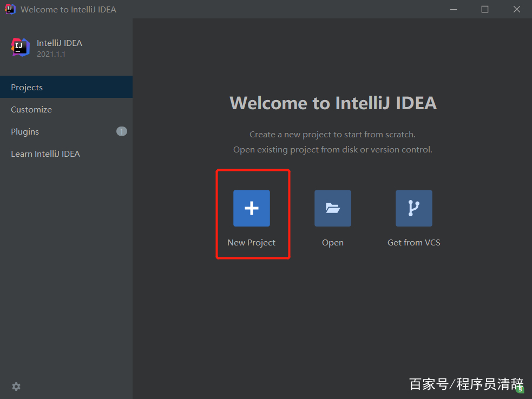Click the New Project plus icon
The width and height of the screenshot is (532, 399).
point(251,208)
